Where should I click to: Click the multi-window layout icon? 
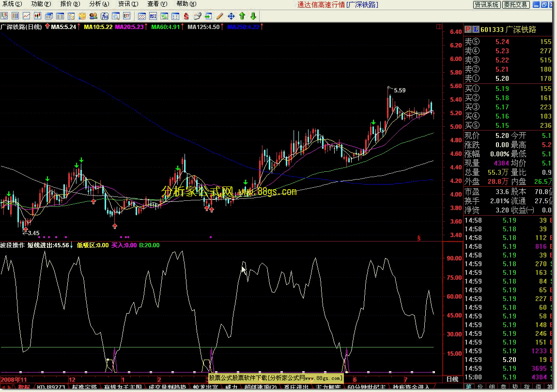click(x=48, y=16)
